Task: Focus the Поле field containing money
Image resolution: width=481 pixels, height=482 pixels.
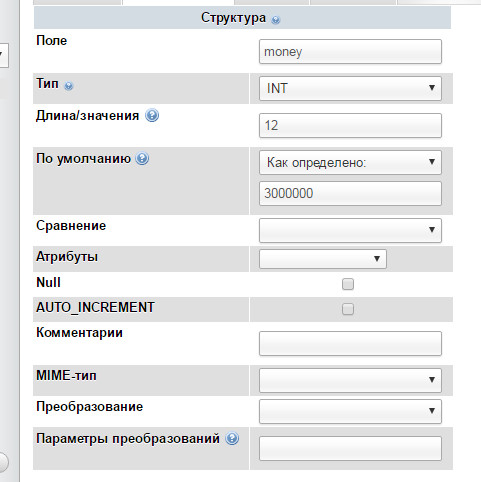Action: click(x=350, y=52)
